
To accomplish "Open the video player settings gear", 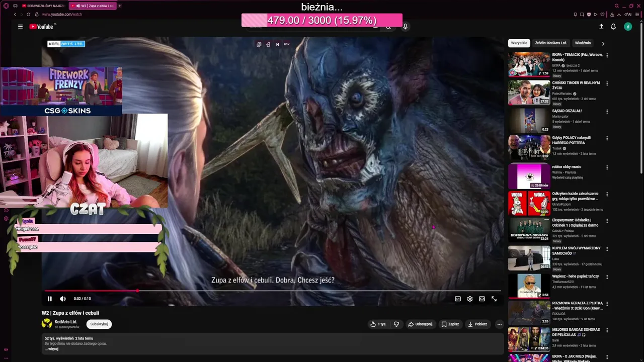I will pyautogui.click(x=470, y=299).
